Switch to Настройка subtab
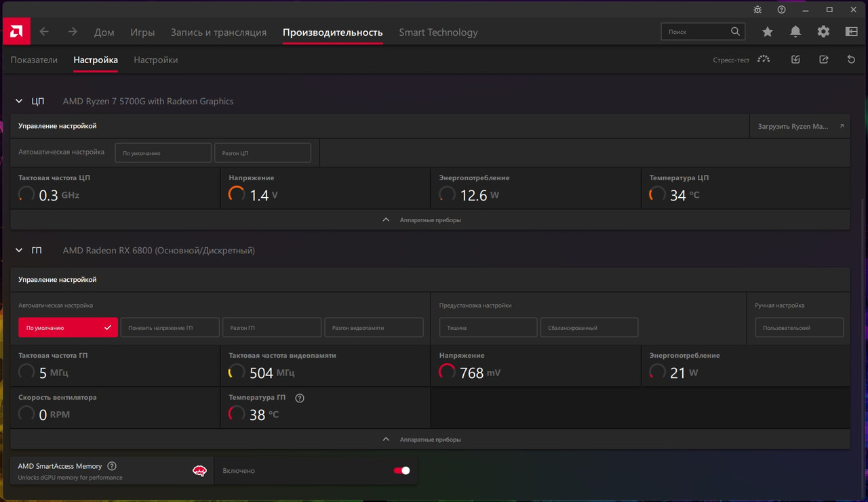Screen dimensions: 868x502 click(96, 60)
